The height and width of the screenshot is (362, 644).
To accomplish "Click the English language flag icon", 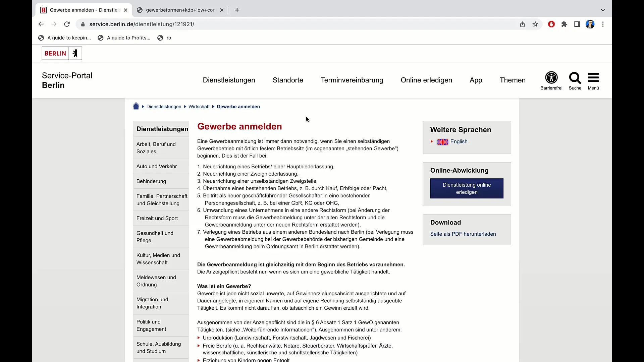I will [442, 141].
